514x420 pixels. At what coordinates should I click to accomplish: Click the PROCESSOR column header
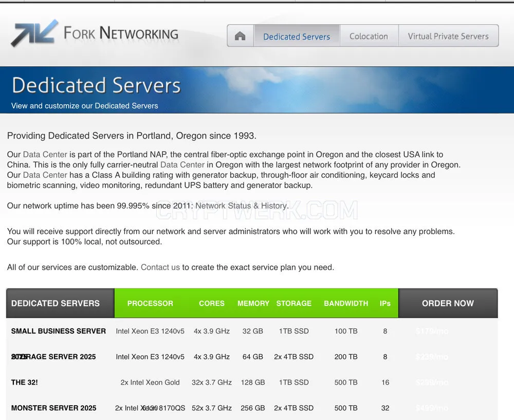pyautogui.click(x=150, y=303)
